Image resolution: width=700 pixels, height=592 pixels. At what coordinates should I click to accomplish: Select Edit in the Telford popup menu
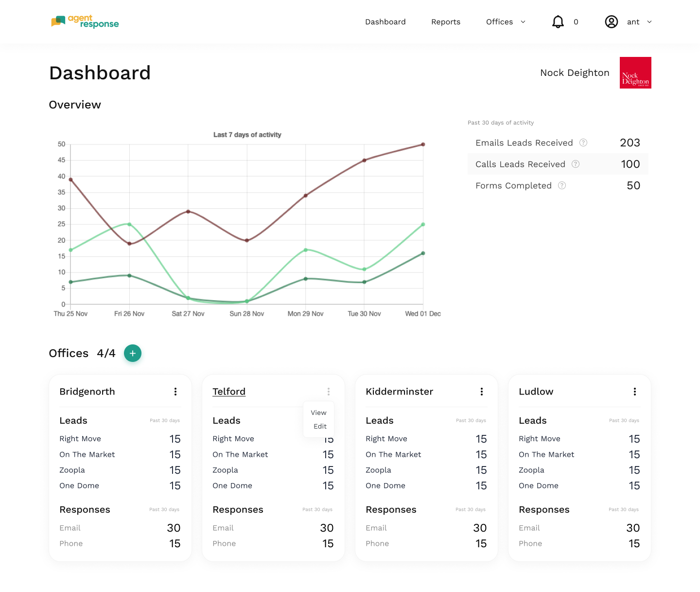[x=320, y=426]
